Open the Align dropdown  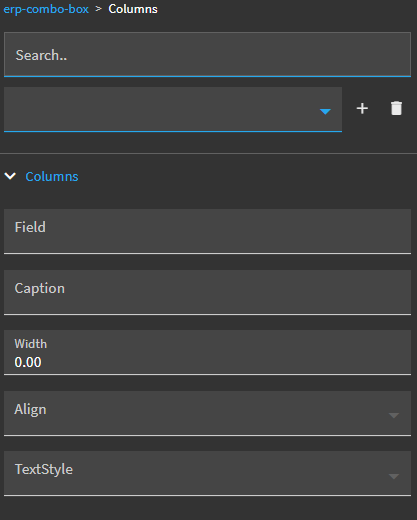(x=207, y=413)
